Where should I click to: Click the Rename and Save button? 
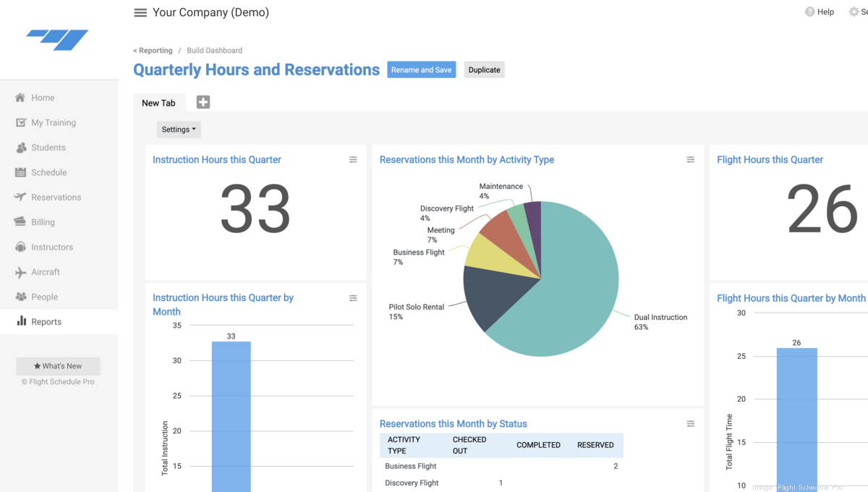(x=422, y=69)
